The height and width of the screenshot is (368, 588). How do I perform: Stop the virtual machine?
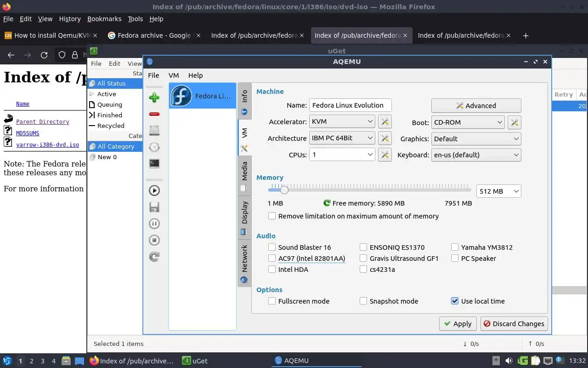coord(154,240)
